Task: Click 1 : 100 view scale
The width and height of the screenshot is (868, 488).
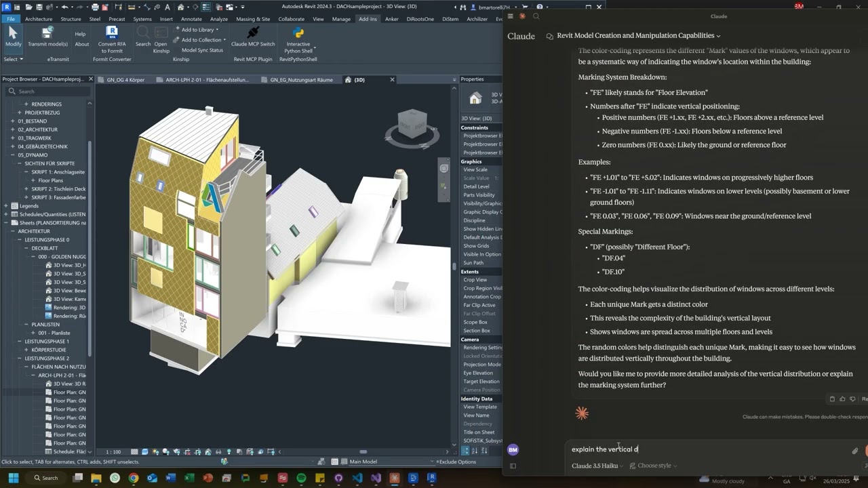Action: point(113,452)
